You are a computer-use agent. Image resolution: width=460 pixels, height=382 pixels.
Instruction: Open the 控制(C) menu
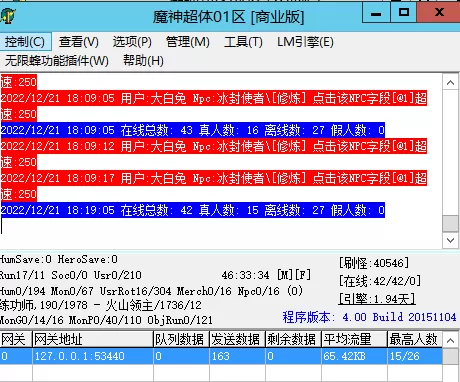click(x=25, y=42)
